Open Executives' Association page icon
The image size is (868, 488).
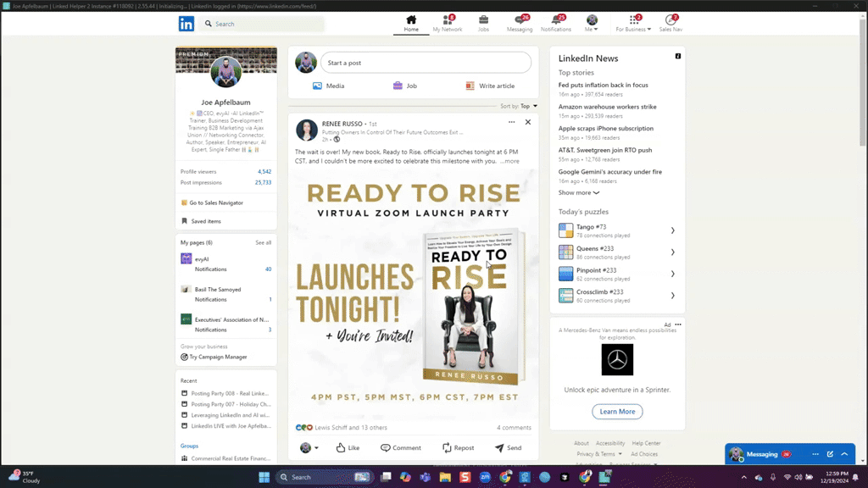coord(186,319)
